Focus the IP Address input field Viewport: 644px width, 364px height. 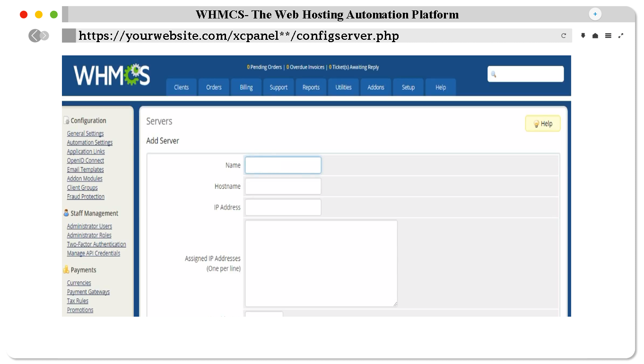pyautogui.click(x=283, y=207)
